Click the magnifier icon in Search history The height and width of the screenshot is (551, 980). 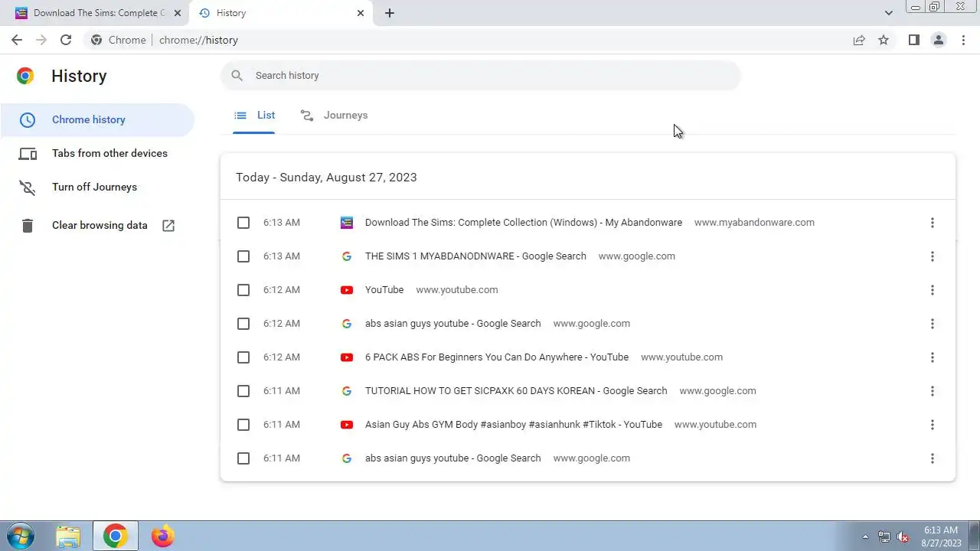(237, 76)
